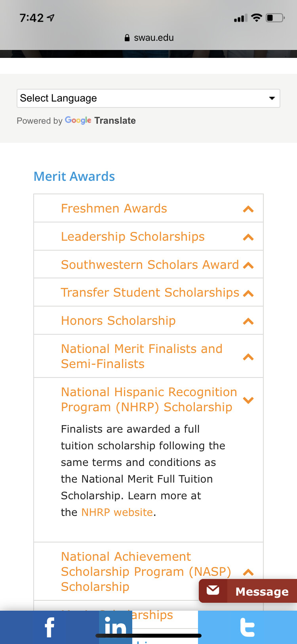The width and height of the screenshot is (297, 644).
Task: Open the NHRP website link
Action: 117,512
